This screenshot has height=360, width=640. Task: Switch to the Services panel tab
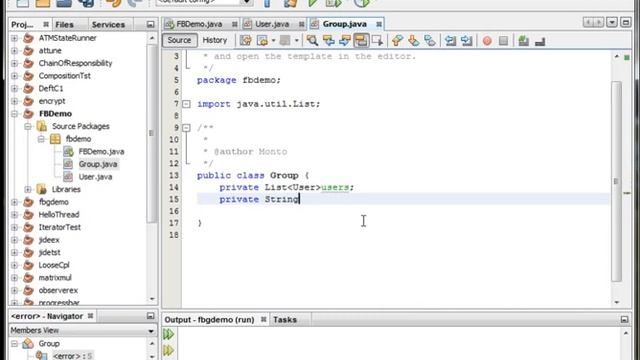coord(108,24)
